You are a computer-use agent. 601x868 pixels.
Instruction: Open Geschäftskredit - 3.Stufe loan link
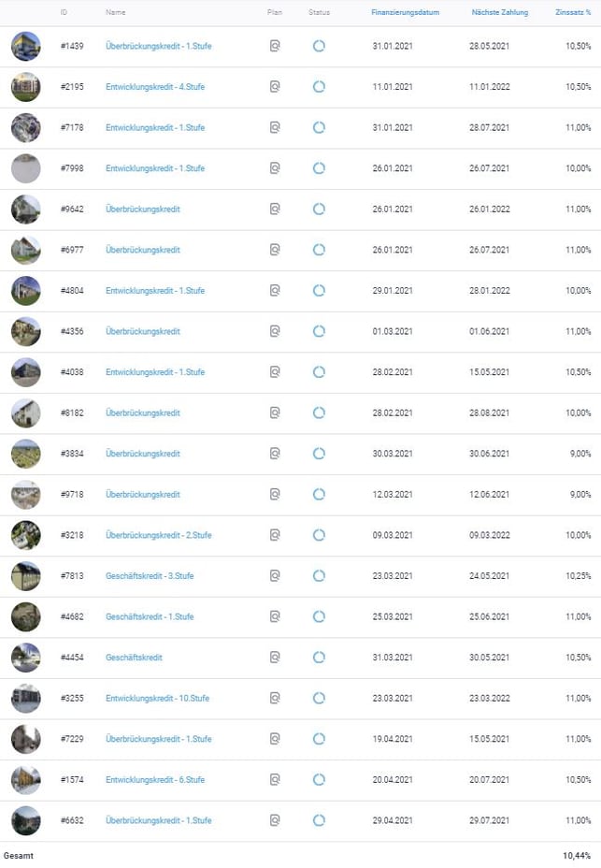coord(150,576)
